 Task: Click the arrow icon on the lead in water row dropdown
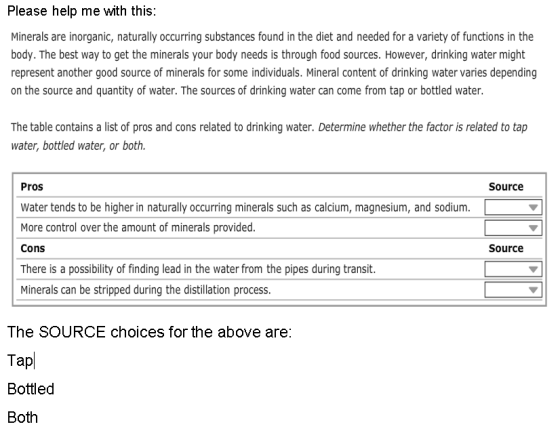click(x=533, y=269)
